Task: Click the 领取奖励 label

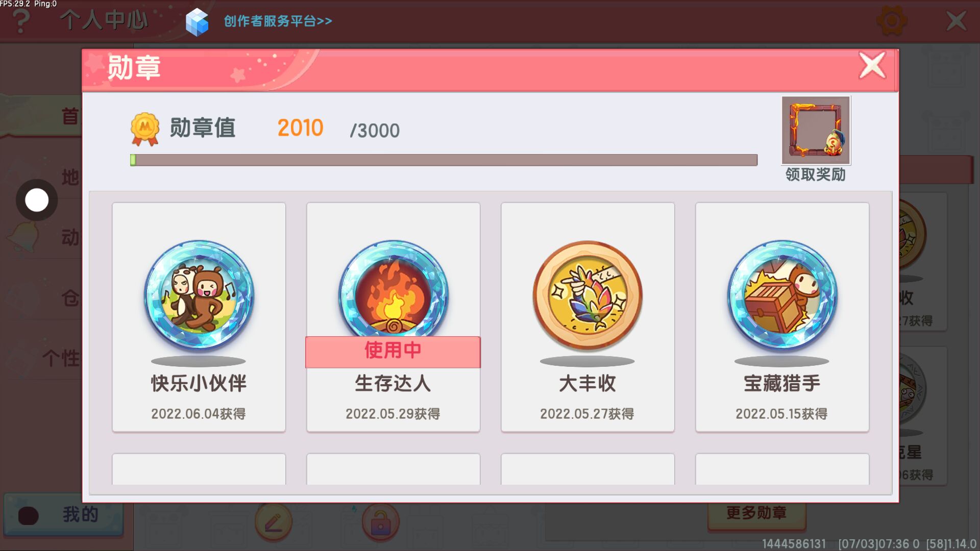Action: (816, 175)
